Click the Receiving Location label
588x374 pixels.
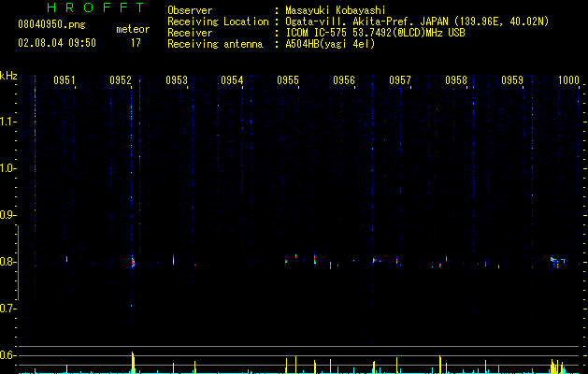pos(218,22)
